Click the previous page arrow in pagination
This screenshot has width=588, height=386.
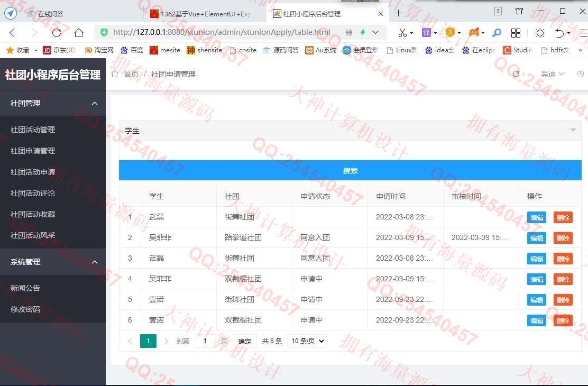pyautogui.click(x=130, y=341)
